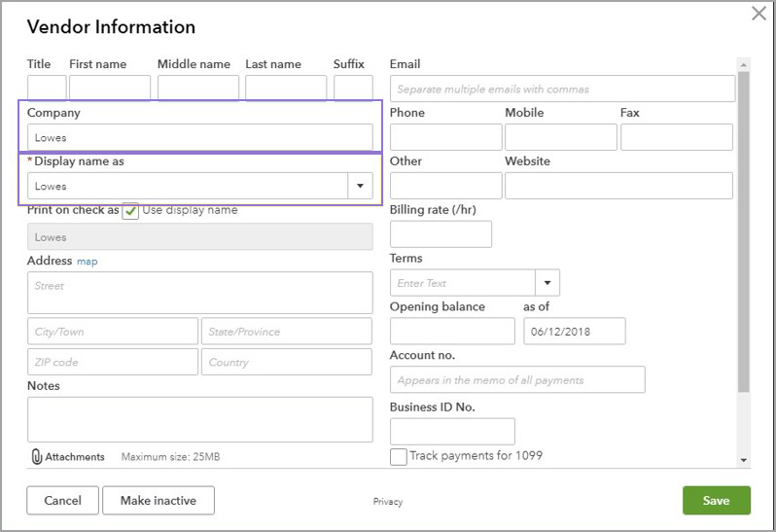The width and height of the screenshot is (776, 532).
Task: Click the Country field
Action: 287,362
